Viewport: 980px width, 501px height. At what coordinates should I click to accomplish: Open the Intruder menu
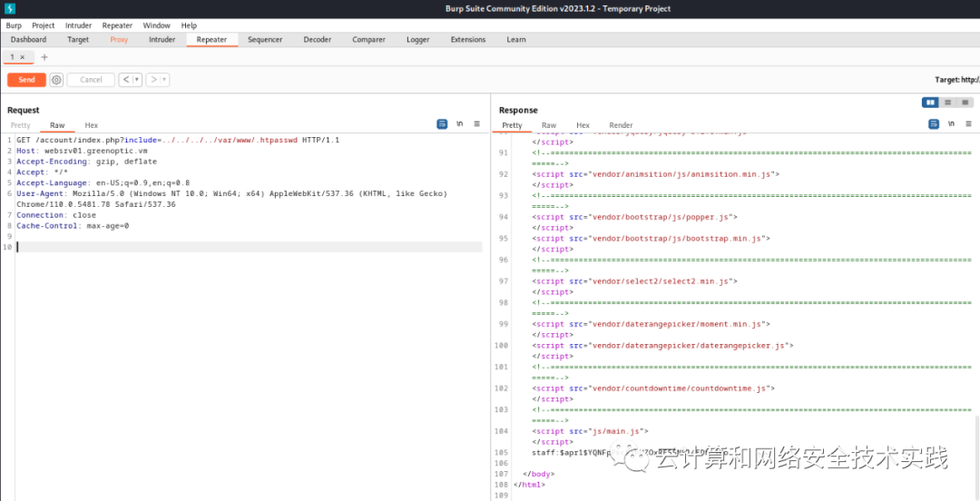(78, 25)
